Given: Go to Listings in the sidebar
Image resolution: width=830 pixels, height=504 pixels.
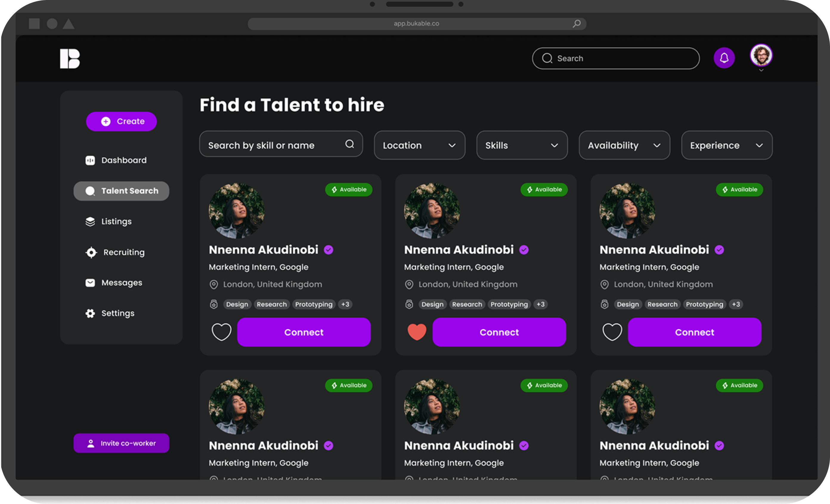Looking at the screenshot, I should click(x=109, y=221).
